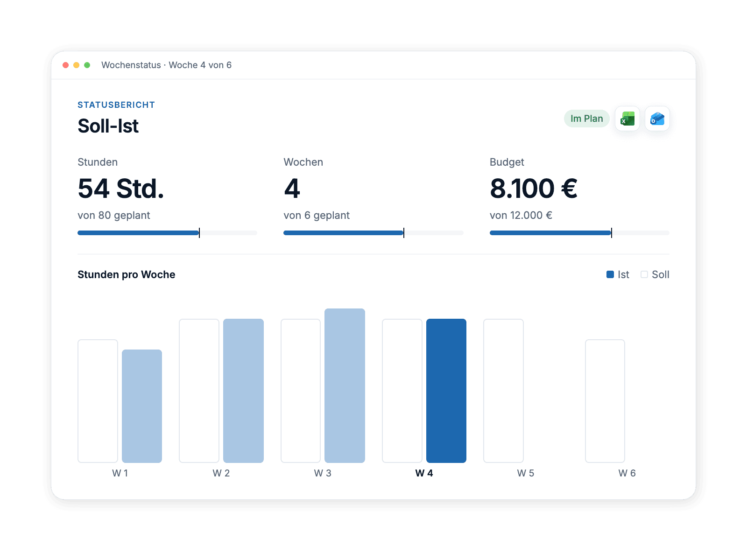Click the red close window dot
This screenshot has height=560, width=747.
[x=66, y=65]
